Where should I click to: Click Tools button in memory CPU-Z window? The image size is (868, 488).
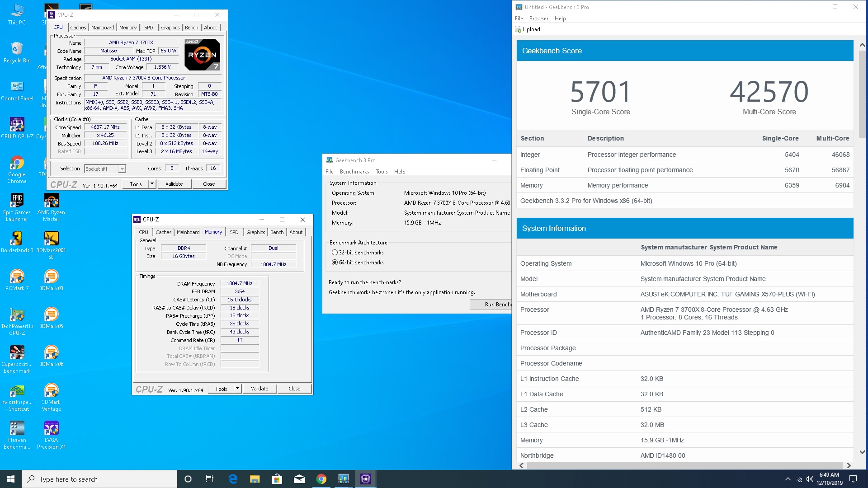click(x=221, y=389)
